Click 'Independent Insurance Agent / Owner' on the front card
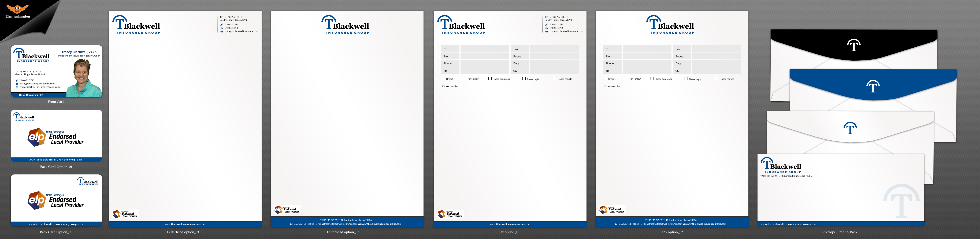Image resolution: width=980 pixels, height=239 pixels. [x=79, y=56]
